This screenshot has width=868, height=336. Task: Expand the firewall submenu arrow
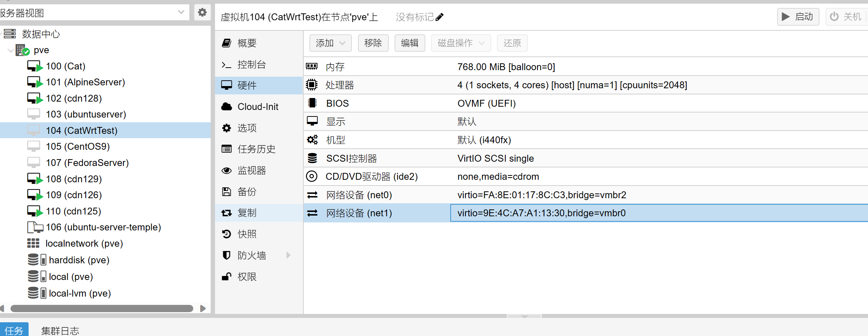pos(288,255)
